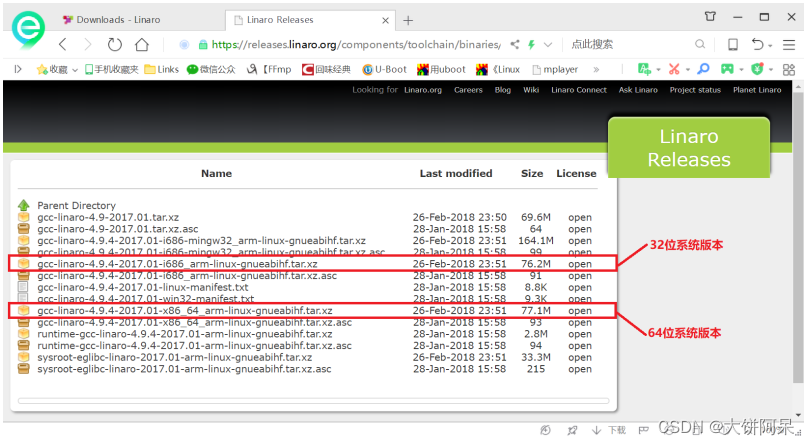This screenshot has width=810, height=445.
Task: Open the 收藏 favorites star bookmark
Action: [x=52, y=69]
